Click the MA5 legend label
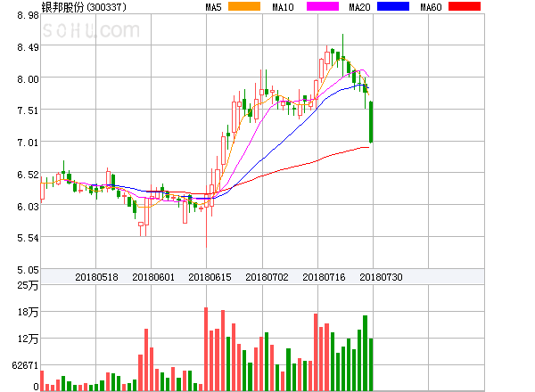 213,7
